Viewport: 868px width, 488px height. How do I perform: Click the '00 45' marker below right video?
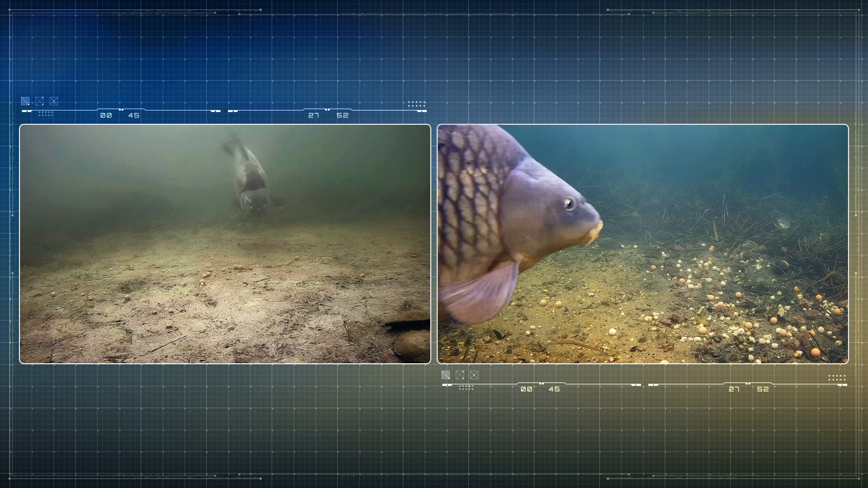[540, 389]
